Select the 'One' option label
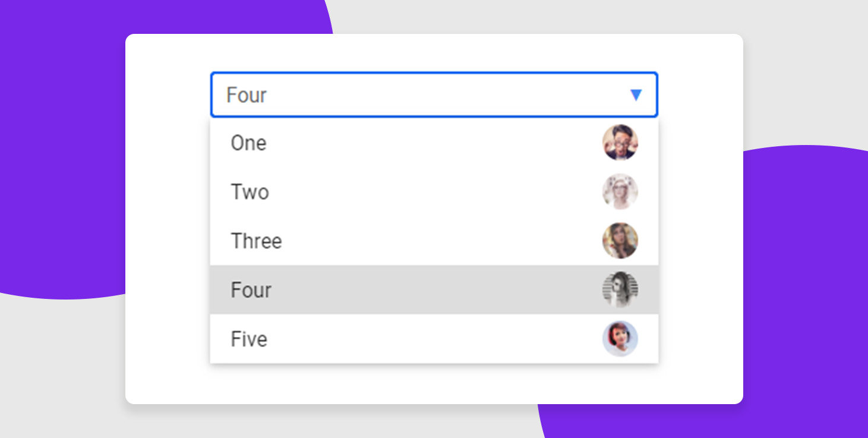Screen dimensions: 868x438 coord(248,143)
